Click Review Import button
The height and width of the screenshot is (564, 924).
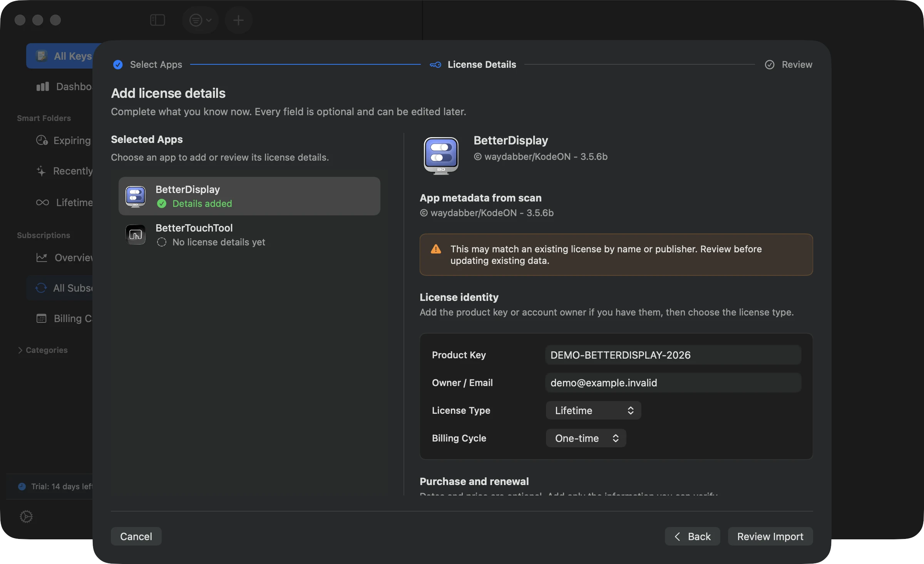770,536
